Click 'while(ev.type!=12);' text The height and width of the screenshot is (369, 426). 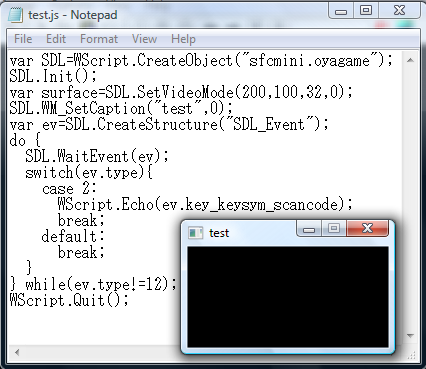pyautogui.click(x=101, y=284)
